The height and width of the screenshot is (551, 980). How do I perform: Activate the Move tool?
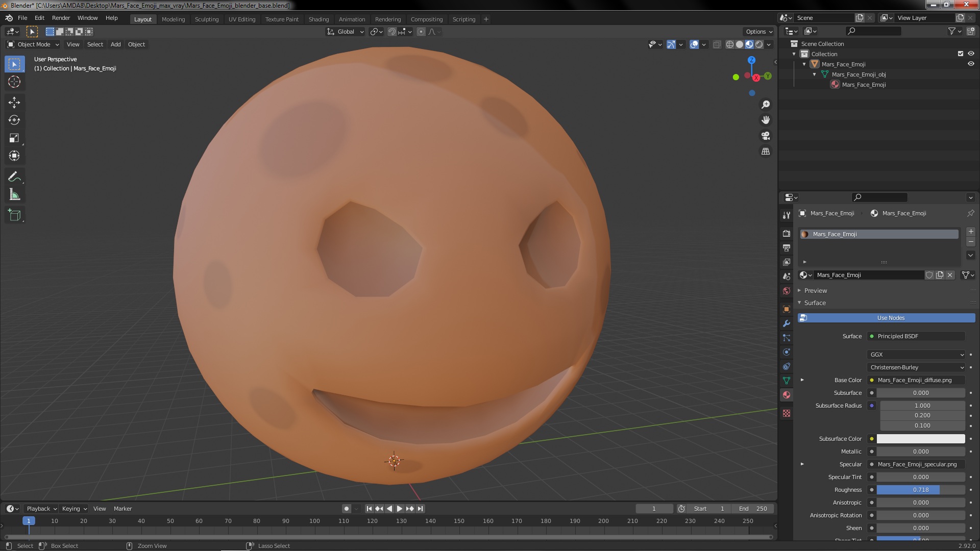[14, 103]
